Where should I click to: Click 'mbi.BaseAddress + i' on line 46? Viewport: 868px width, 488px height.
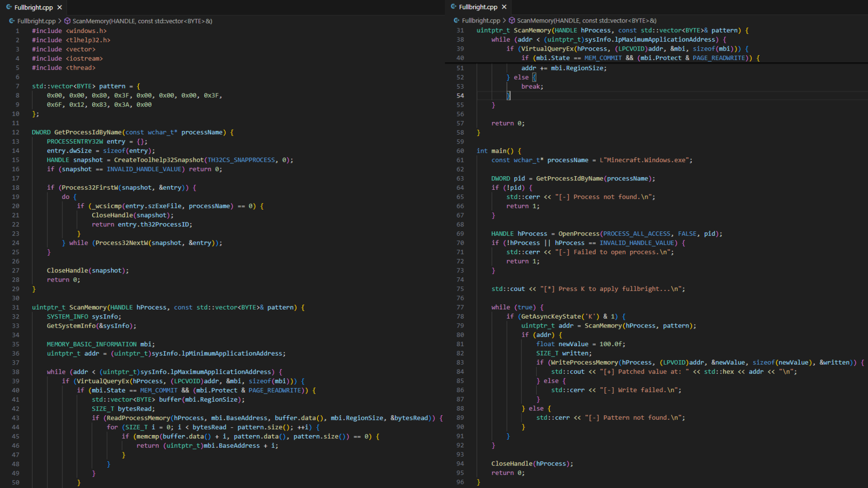click(x=239, y=445)
